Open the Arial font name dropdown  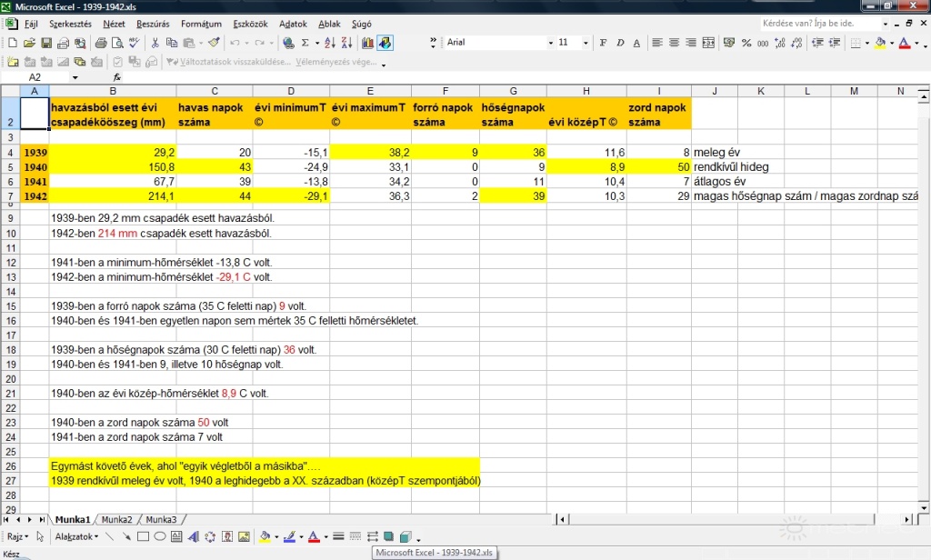pyautogui.click(x=550, y=43)
